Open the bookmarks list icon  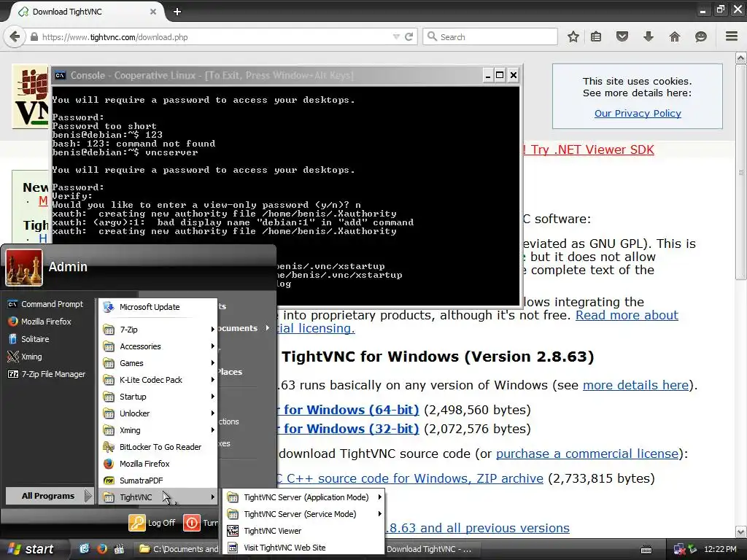(x=596, y=36)
